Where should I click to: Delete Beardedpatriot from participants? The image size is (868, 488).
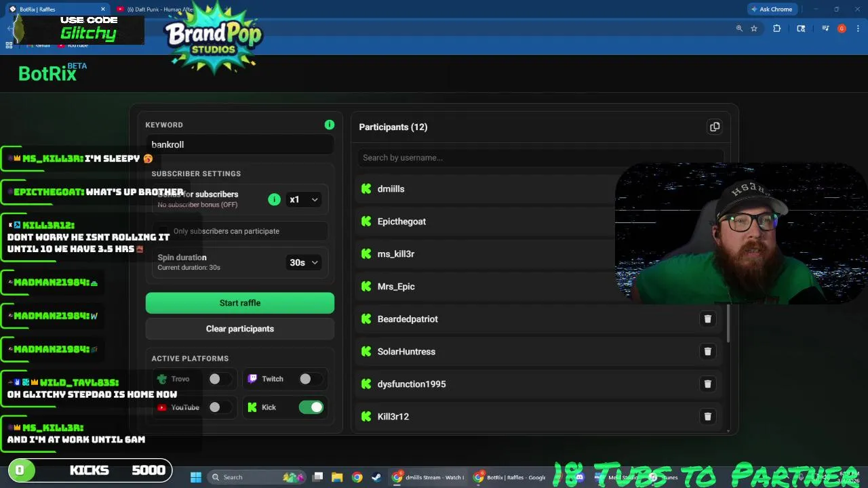(x=707, y=319)
